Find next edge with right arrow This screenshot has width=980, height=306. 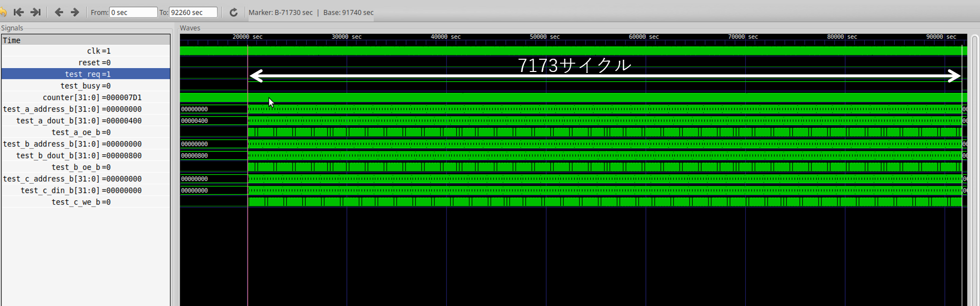click(x=75, y=12)
